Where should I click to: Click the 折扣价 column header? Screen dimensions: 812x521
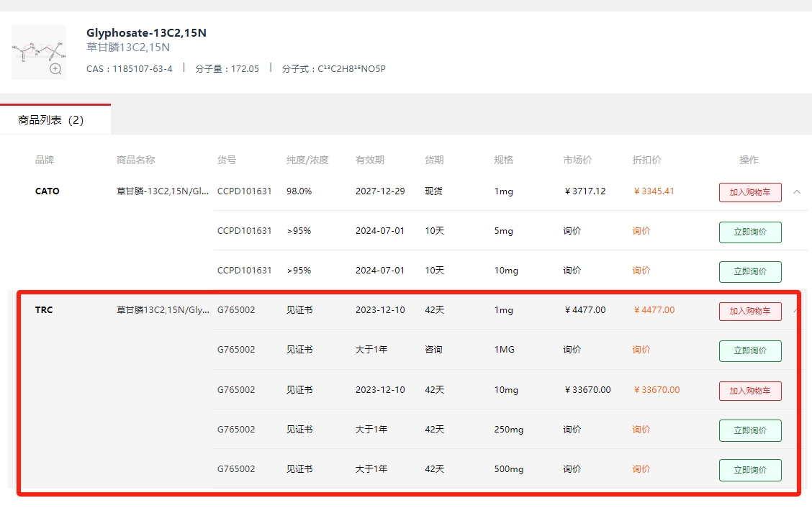pos(646,160)
